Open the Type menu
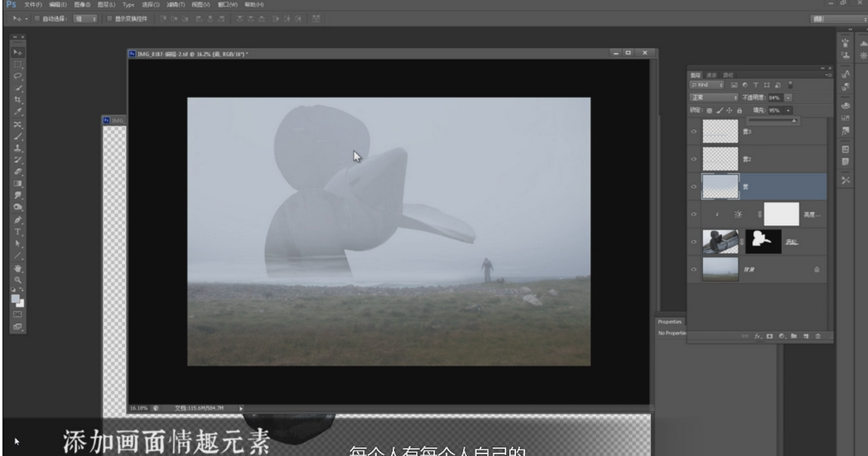Image resolution: width=868 pixels, height=456 pixels. [128, 4]
